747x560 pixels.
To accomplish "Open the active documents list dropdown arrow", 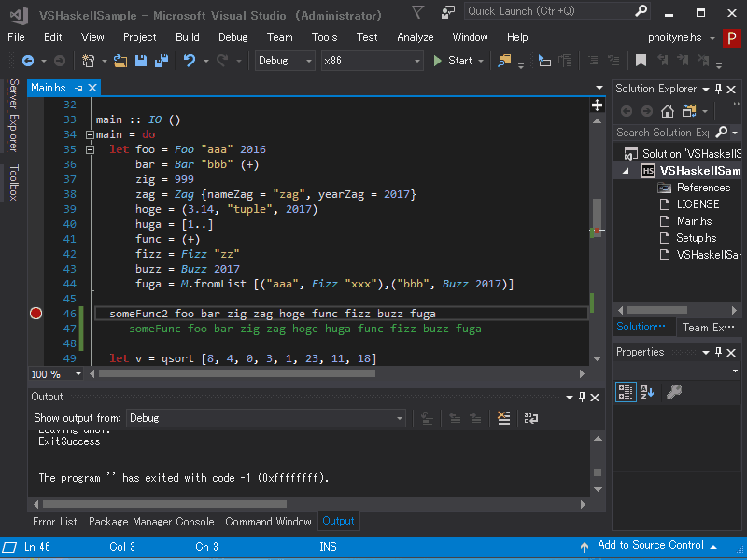I will [599, 88].
